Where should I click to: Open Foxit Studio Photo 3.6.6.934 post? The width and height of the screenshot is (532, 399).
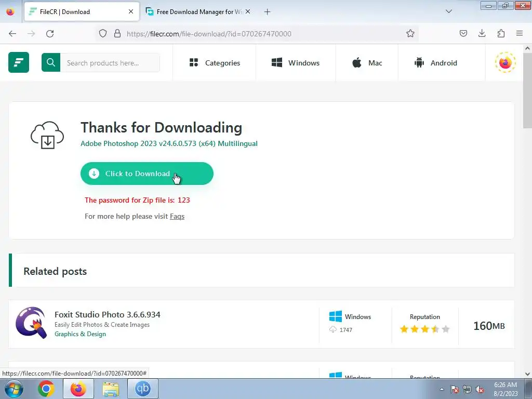pyautogui.click(x=107, y=314)
